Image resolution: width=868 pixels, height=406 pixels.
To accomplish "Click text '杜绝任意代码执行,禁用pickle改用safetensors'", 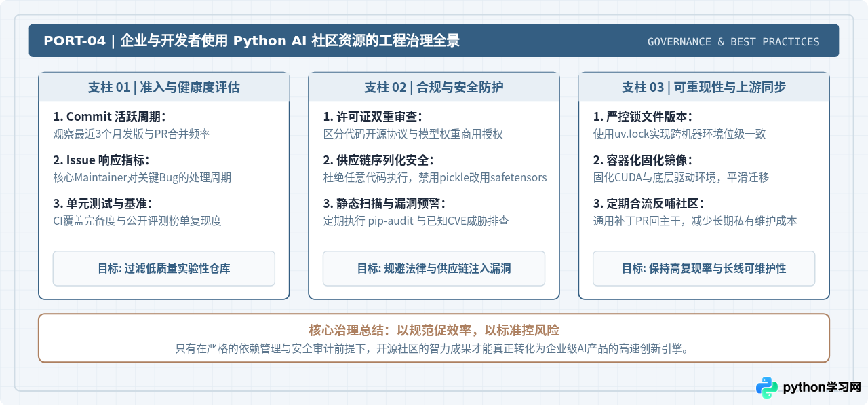I will (x=435, y=177).
